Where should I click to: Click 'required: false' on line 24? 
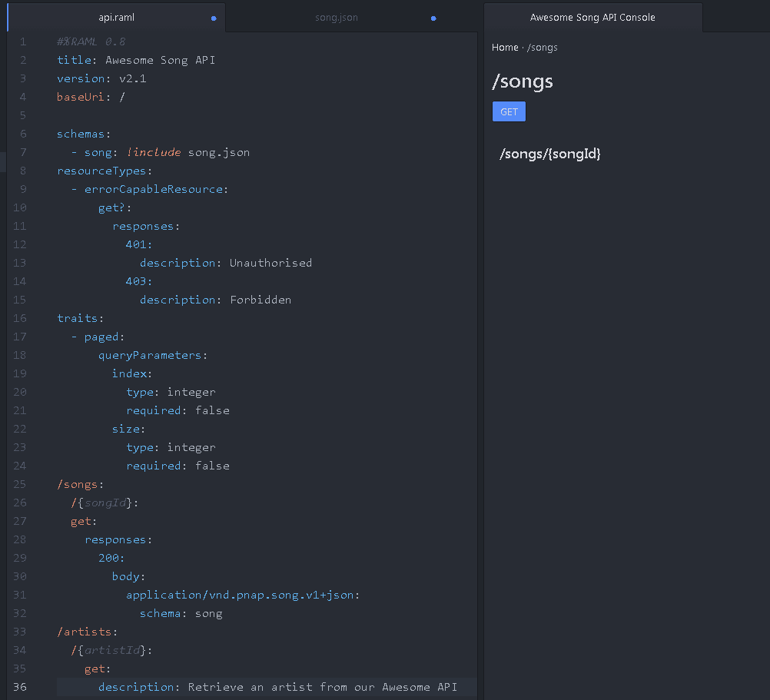(x=178, y=466)
